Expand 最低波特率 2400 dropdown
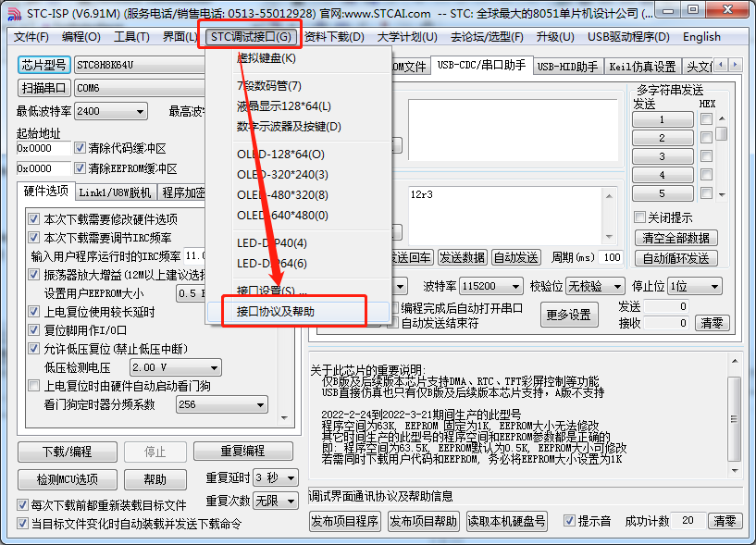This screenshot has height=545, width=756. point(111,111)
